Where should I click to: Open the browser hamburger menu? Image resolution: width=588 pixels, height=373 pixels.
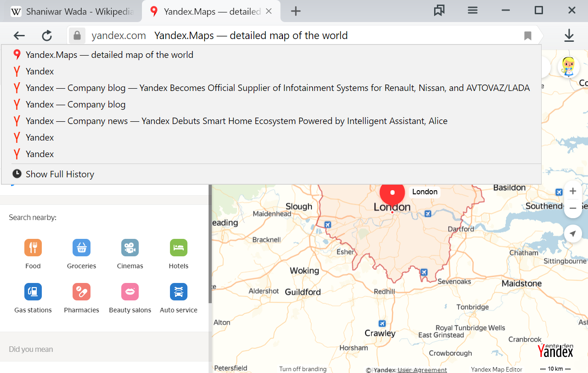click(473, 10)
